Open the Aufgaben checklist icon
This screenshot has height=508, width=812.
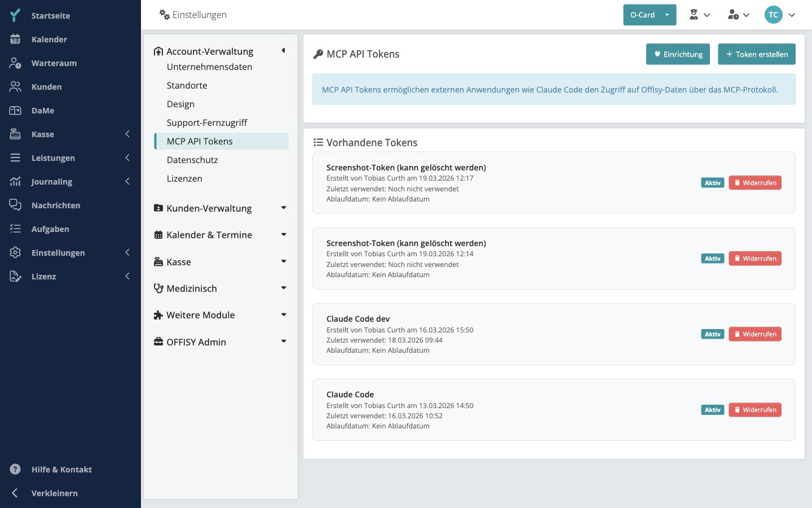pos(15,229)
